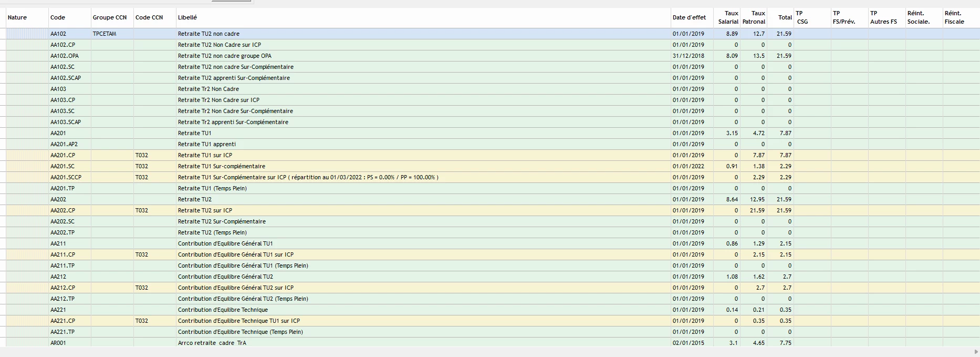Image resolution: width=980 pixels, height=357 pixels.
Task: Click label 'Retraite TU1 Sur-complémentaire'
Action: (x=222, y=166)
